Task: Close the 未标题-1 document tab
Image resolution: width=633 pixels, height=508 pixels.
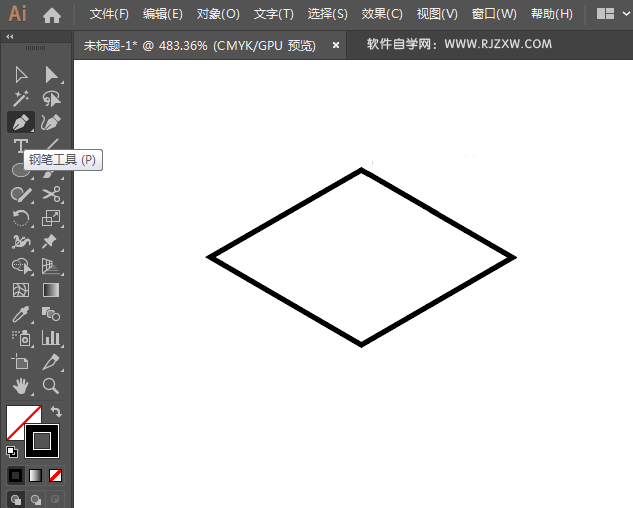Action: (x=335, y=46)
